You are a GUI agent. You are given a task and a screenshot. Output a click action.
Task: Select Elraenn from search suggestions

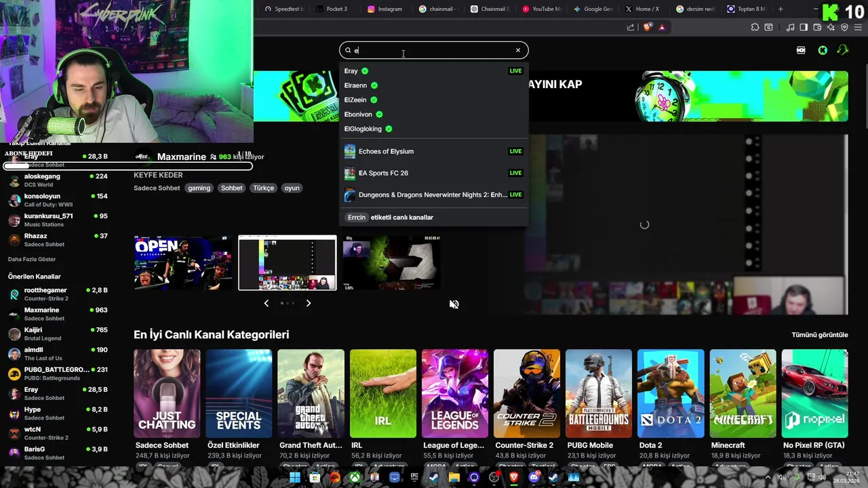tap(433, 85)
